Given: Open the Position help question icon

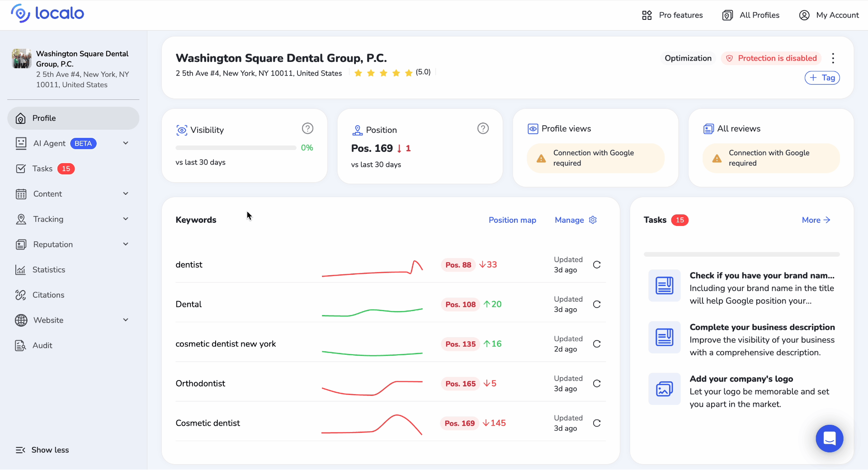Looking at the screenshot, I should (x=483, y=129).
